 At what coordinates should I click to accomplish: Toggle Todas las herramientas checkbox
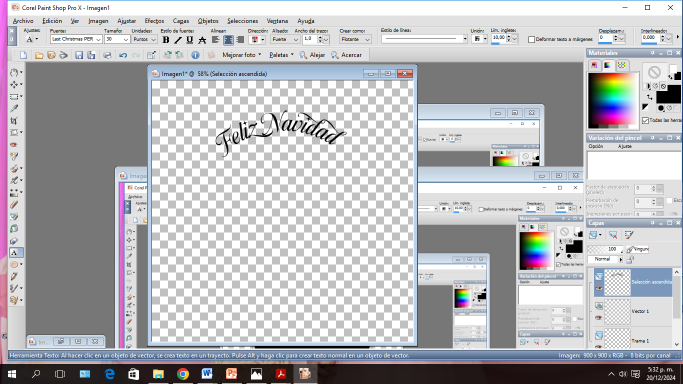(x=646, y=120)
